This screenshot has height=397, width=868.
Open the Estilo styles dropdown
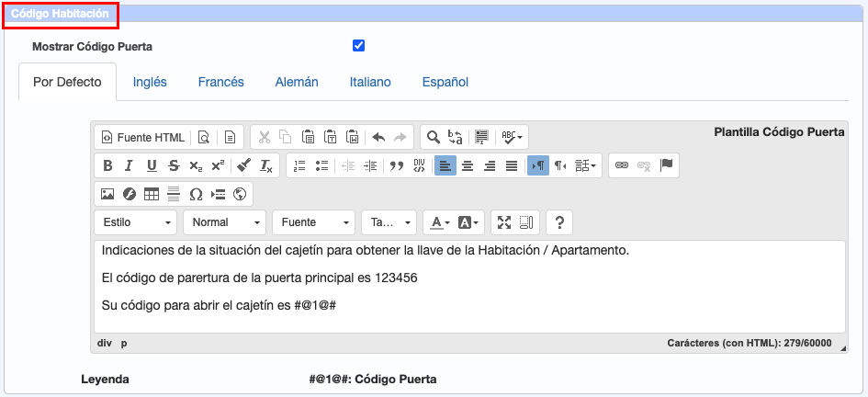[x=136, y=222]
